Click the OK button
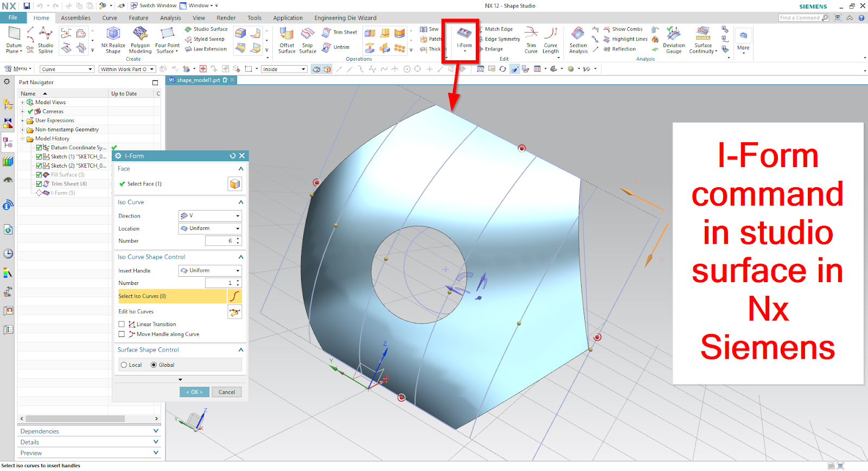 (x=194, y=392)
